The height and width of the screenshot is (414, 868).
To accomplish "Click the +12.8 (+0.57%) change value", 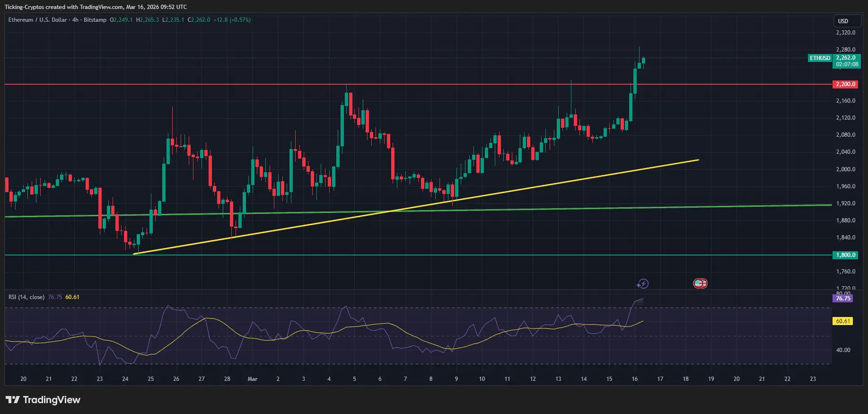I will click(x=232, y=20).
